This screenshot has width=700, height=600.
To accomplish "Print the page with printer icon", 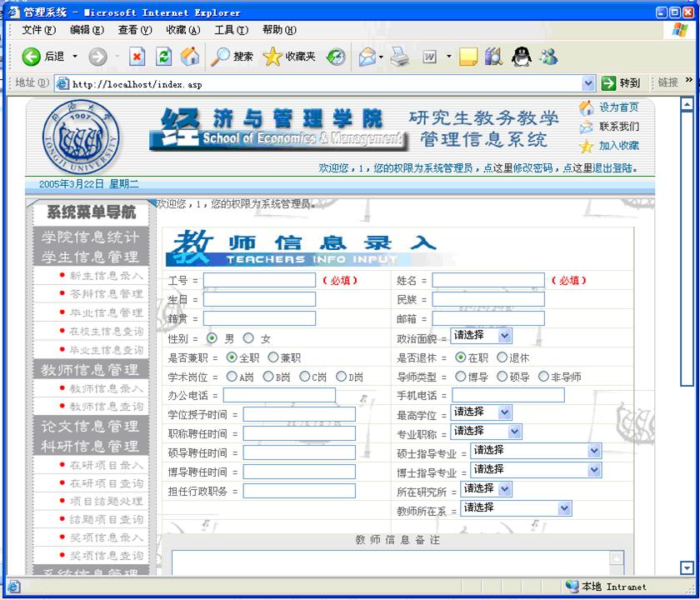I will point(399,57).
